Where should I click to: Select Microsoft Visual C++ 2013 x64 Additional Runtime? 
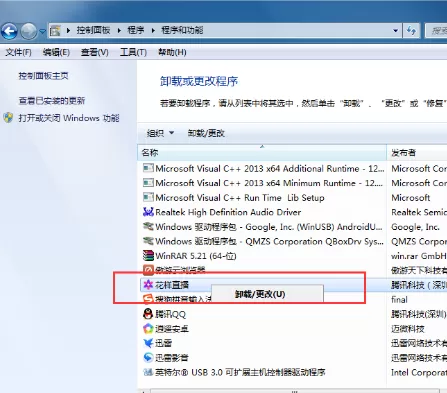(270, 168)
